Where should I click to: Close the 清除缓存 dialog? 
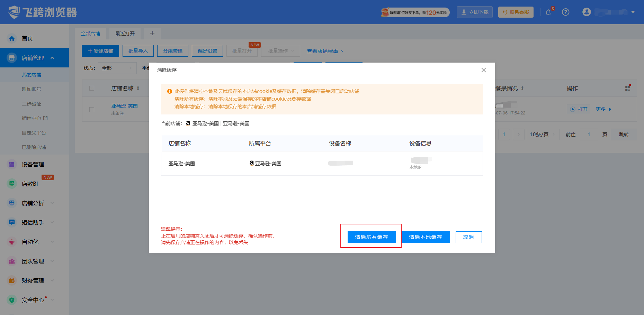[484, 70]
